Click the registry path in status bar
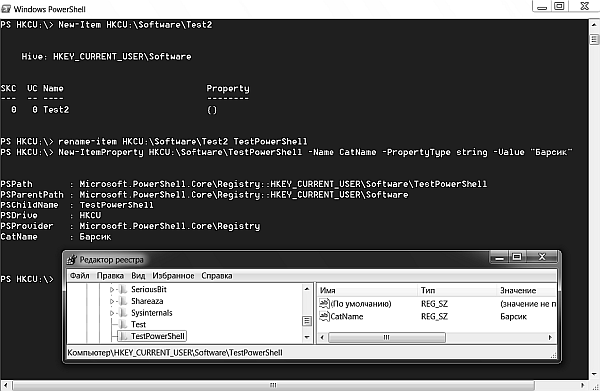 point(175,353)
